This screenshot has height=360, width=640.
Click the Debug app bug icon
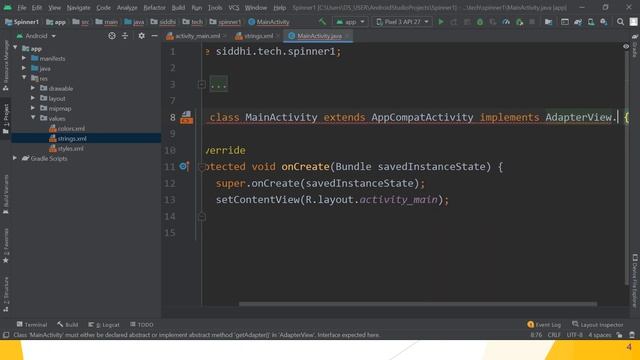coord(480,22)
